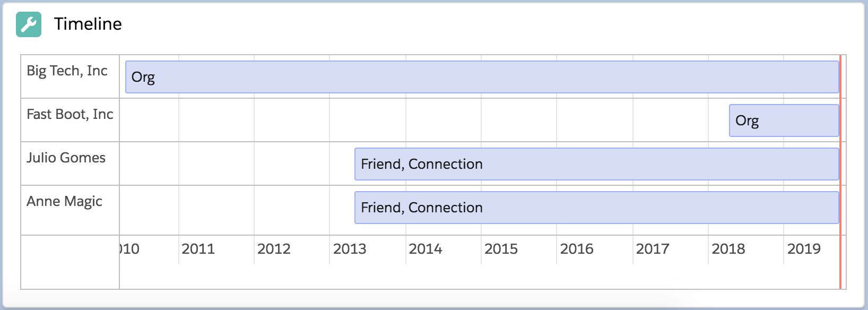Select the Fast Boot, Inc row label
The height and width of the screenshot is (310, 868).
(70, 114)
